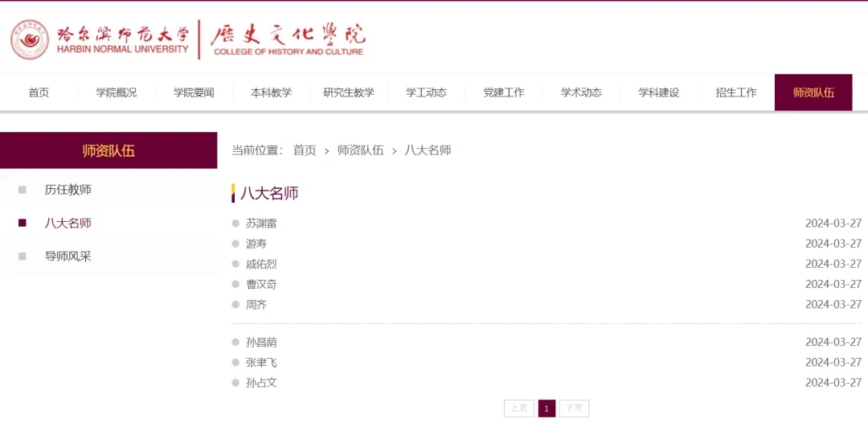Click the Harbin Normal University round emblem logo

(x=30, y=40)
